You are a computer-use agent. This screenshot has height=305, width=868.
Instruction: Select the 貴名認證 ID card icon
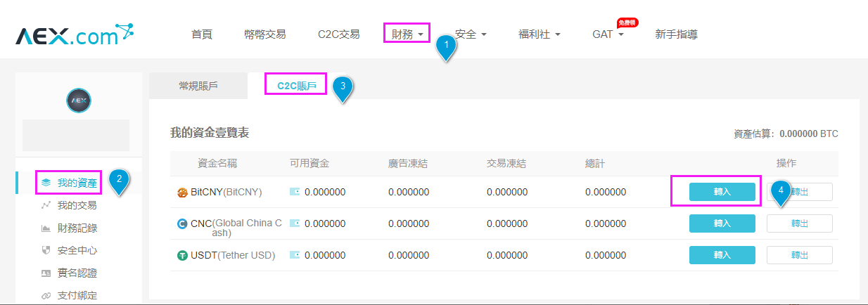click(x=46, y=273)
